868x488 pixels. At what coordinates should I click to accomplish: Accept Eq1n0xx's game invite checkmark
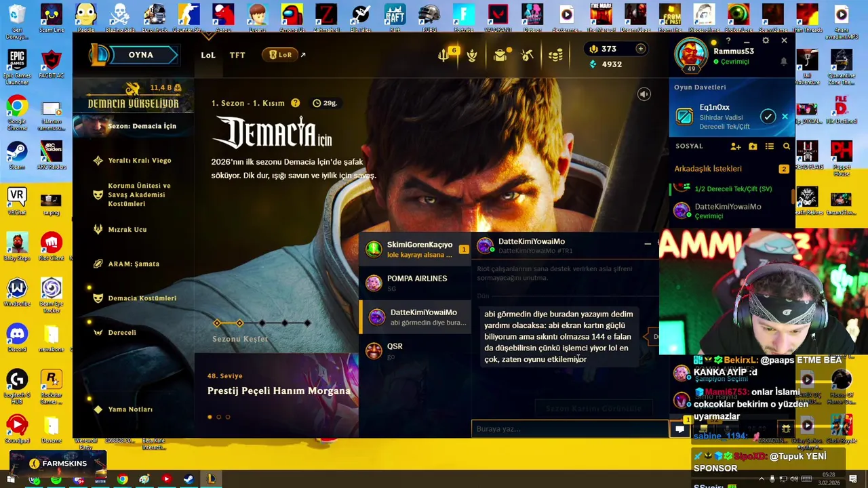(x=768, y=117)
